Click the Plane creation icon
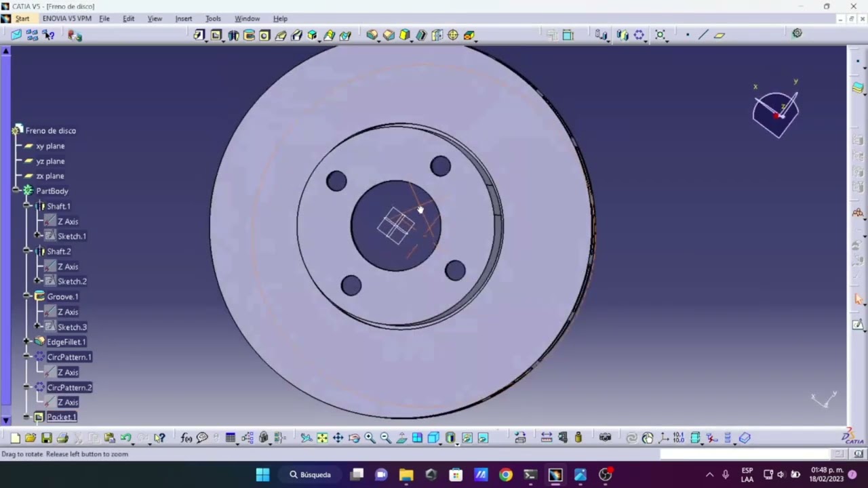This screenshot has width=868, height=488. (x=719, y=35)
